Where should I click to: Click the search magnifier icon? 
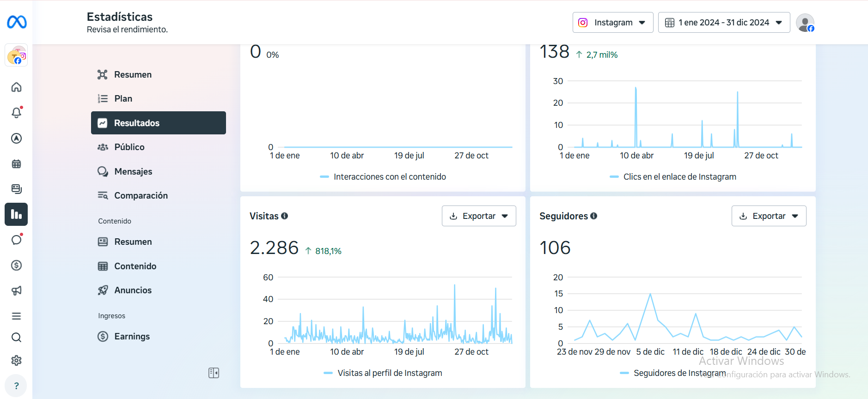pos(17,338)
